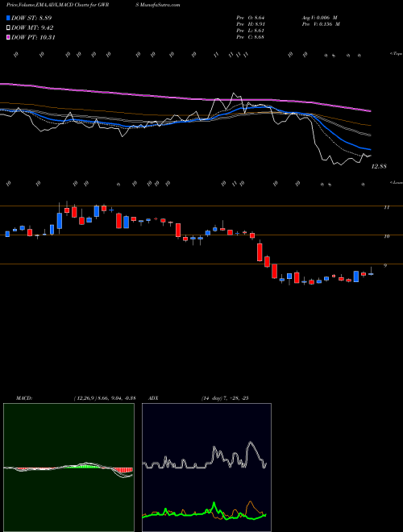This screenshot has height=532, width=403.
Task: Click the 'Pre C: 8.68' value
Action: 251,37
